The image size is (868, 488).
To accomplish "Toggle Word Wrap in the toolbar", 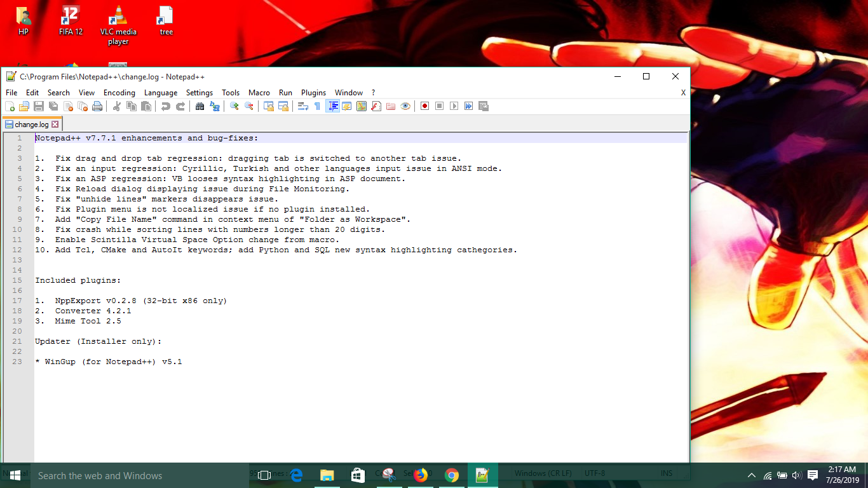I will click(303, 106).
